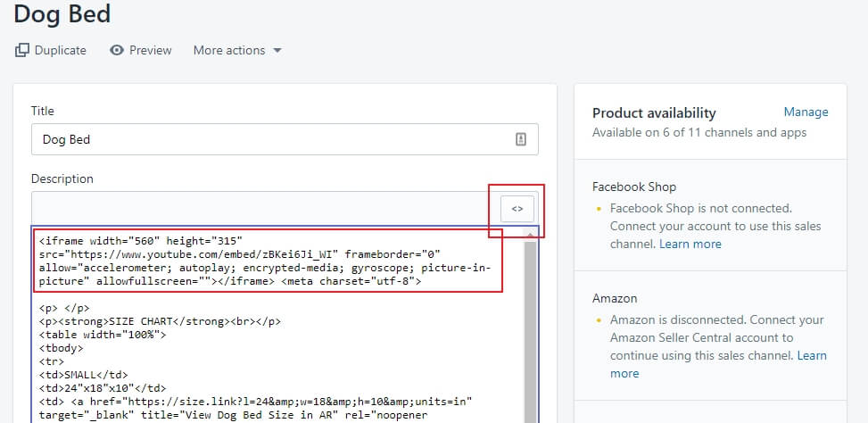Image resolution: width=868 pixels, height=423 pixels.
Task: Click the contact card icon in Title field
Action: coord(521,139)
